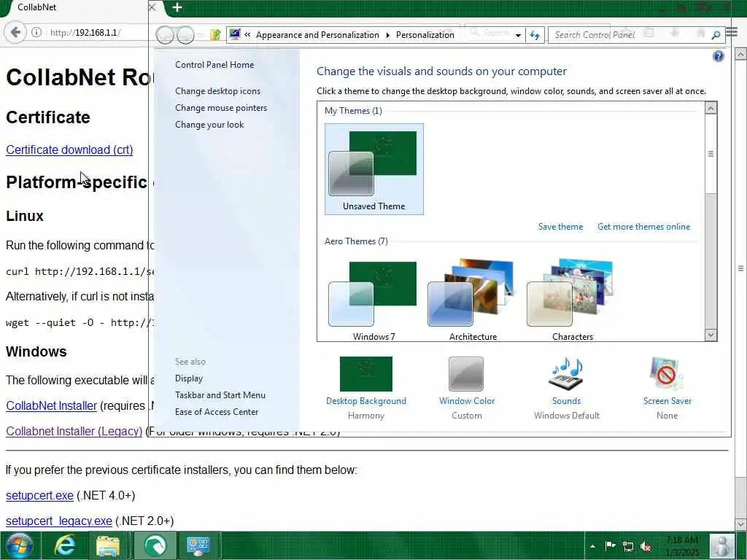The width and height of the screenshot is (747, 560).
Task: Show site info icon in browser
Action: click(x=36, y=32)
